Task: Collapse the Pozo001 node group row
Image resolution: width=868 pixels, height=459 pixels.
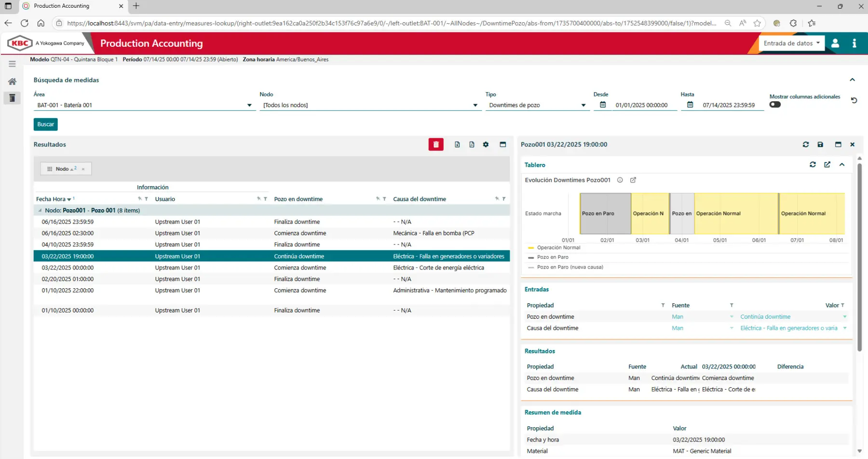Action: click(x=40, y=211)
